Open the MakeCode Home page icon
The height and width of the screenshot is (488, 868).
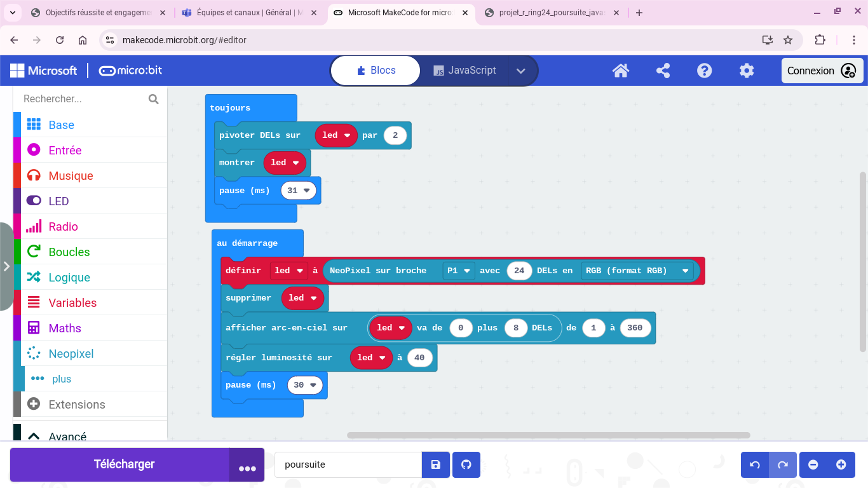tap(621, 71)
